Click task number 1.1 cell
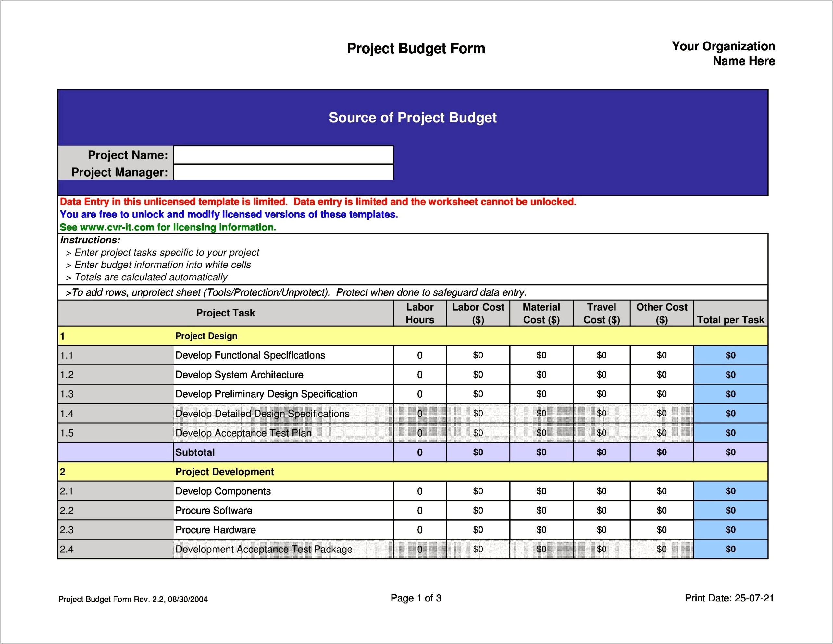 point(116,355)
